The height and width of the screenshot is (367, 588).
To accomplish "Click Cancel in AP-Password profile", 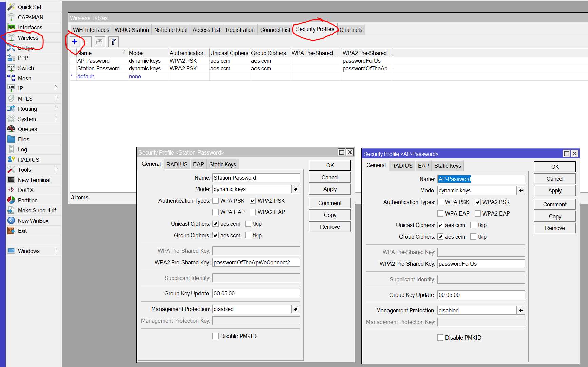I will pyautogui.click(x=555, y=179).
